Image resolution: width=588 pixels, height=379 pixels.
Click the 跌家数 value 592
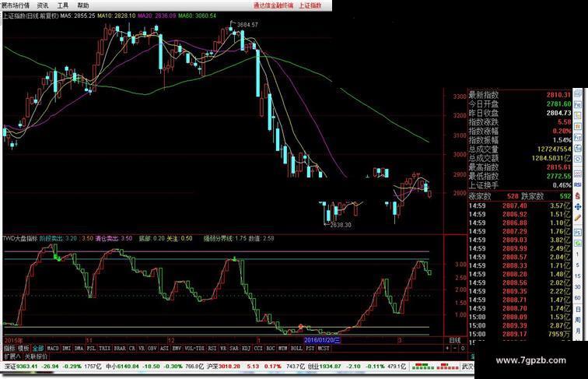pyautogui.click(x=565, y=196)
